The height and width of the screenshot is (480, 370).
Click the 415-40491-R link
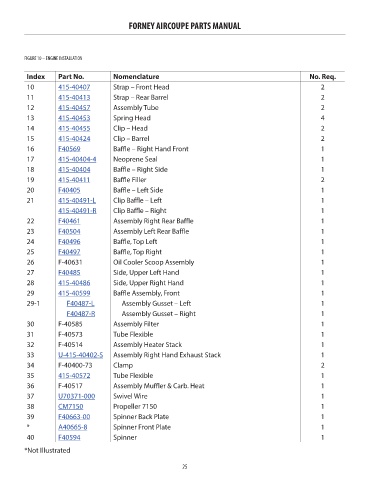(x=77, y=211)
